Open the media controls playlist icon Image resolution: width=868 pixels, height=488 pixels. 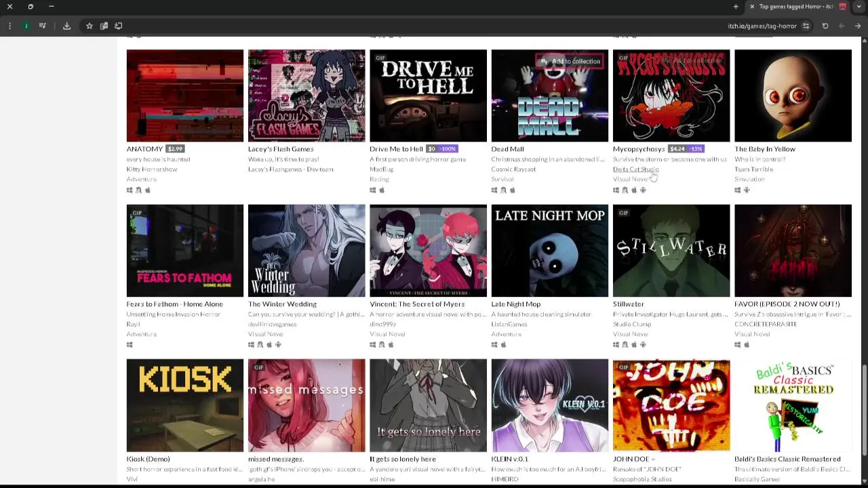tap(43, 26)
